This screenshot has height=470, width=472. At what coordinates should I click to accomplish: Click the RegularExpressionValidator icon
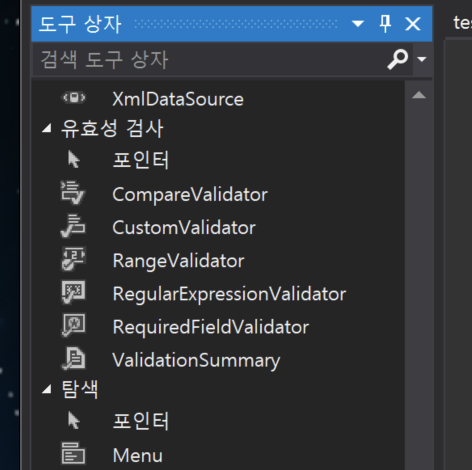click(73, 292)
